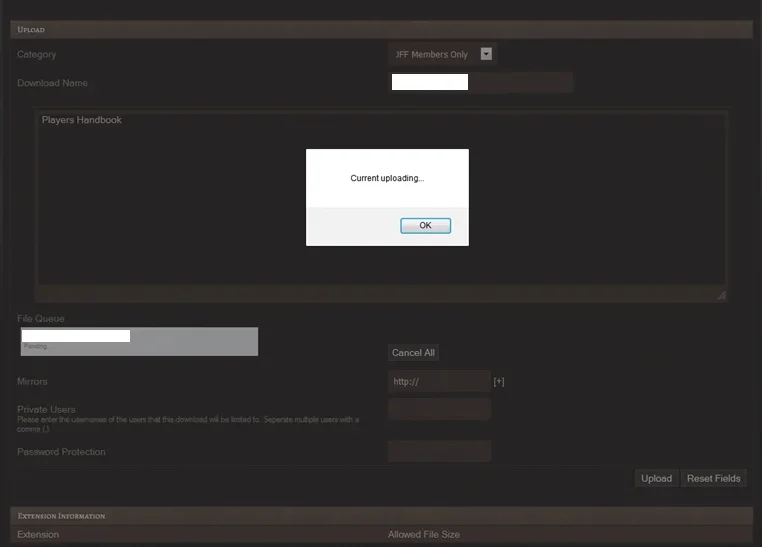
Task: Click the File Queue label
Action: coord(41,318)
